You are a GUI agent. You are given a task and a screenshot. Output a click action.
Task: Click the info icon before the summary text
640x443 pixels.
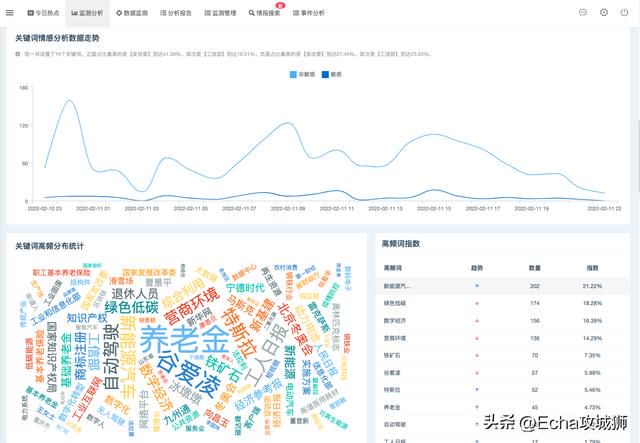[18, 54]
